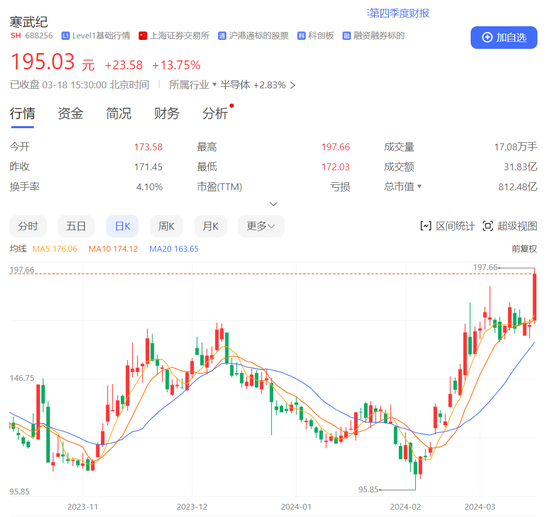Click 最低 value 172.03

(336, 167)
